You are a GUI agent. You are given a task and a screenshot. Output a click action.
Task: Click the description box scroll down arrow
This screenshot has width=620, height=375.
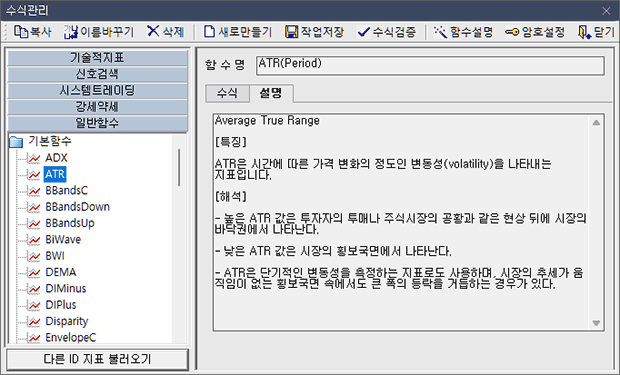pyautogui.click(x=596, y=323)
